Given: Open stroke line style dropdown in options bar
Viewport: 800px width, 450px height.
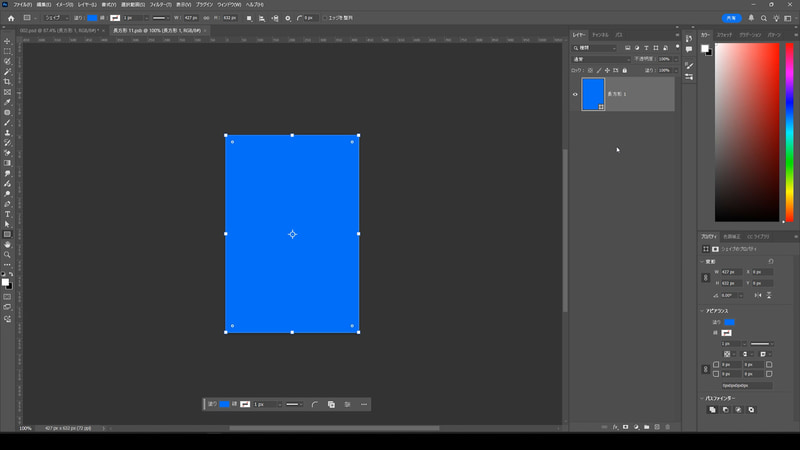Looking at the screenshot, I should coord(161,18).
